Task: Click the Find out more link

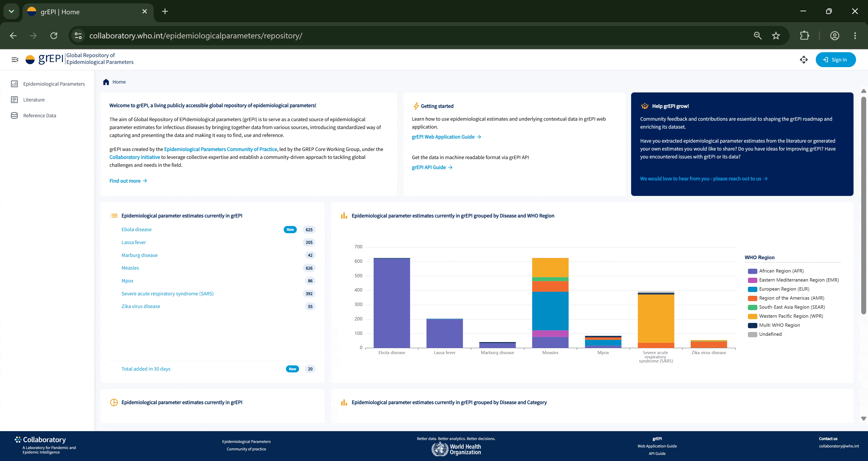Action: [128, 181]
